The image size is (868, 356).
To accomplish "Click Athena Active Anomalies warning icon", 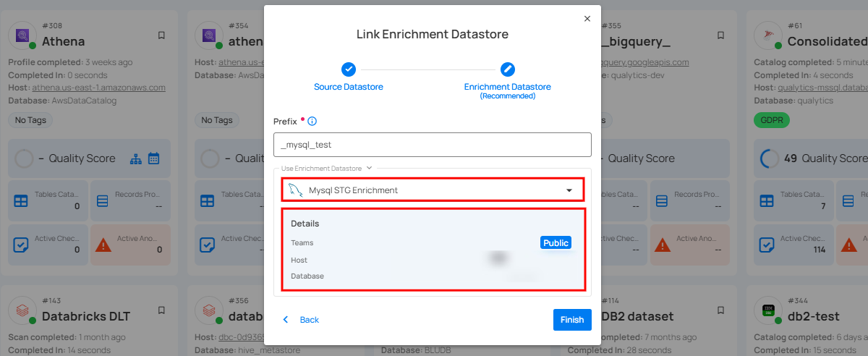I will coord(103,245).
